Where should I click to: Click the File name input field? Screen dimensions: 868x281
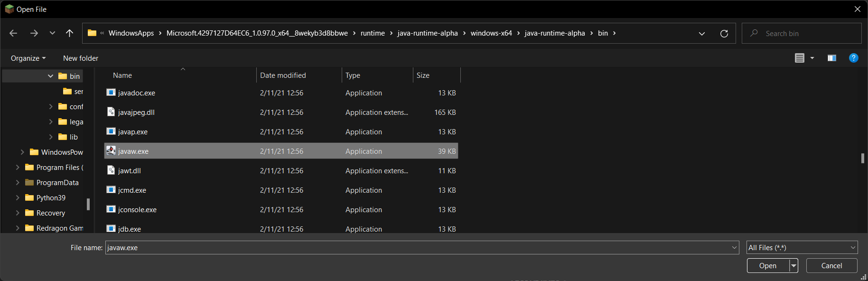[418, 247]
